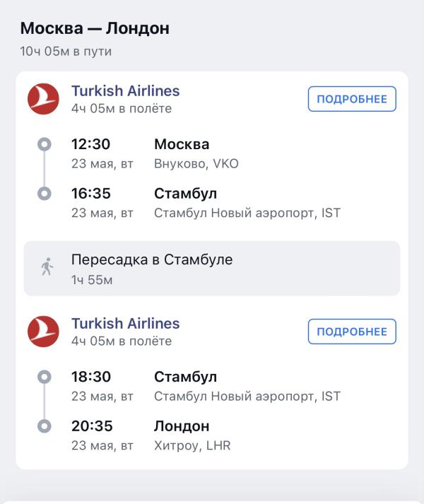424x504 pixels.
Task: Click the 18:30 Istanbul departure time
Action: click(91, 377)
